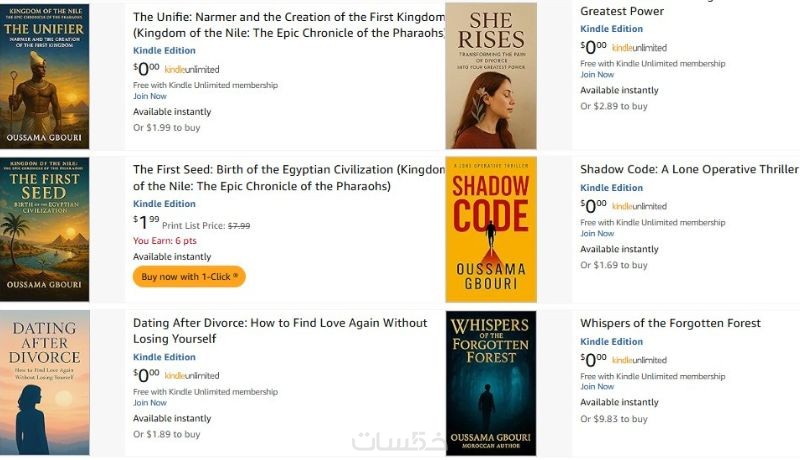Open the She Rises book cover
The height and width of the screenshot is (460, 800).
coord(490,76)
